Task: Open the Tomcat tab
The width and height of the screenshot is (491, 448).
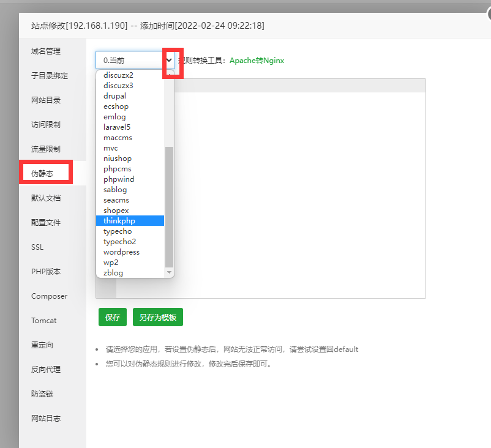Action: (x=44, y=321)
